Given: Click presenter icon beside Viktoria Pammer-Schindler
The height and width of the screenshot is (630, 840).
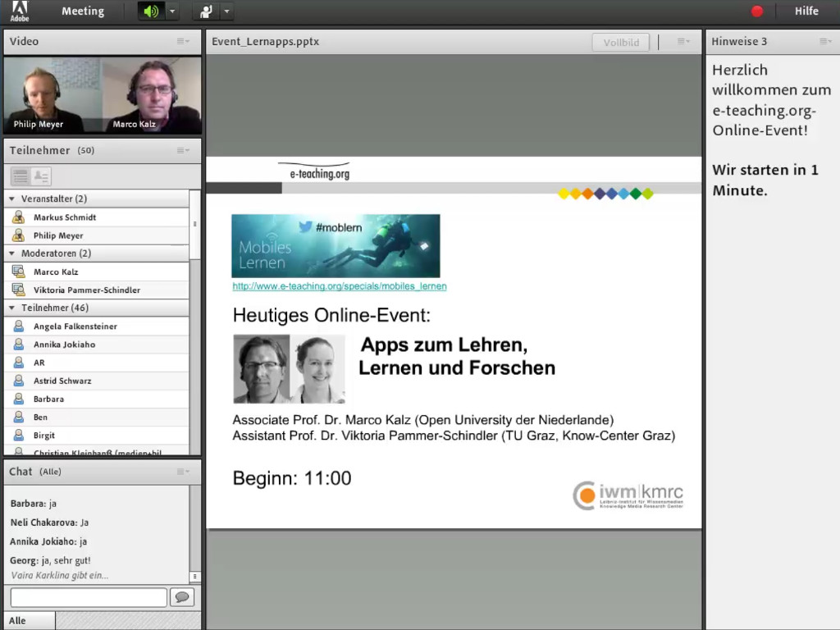Looking at the screenshot, I should pos(19,290).
